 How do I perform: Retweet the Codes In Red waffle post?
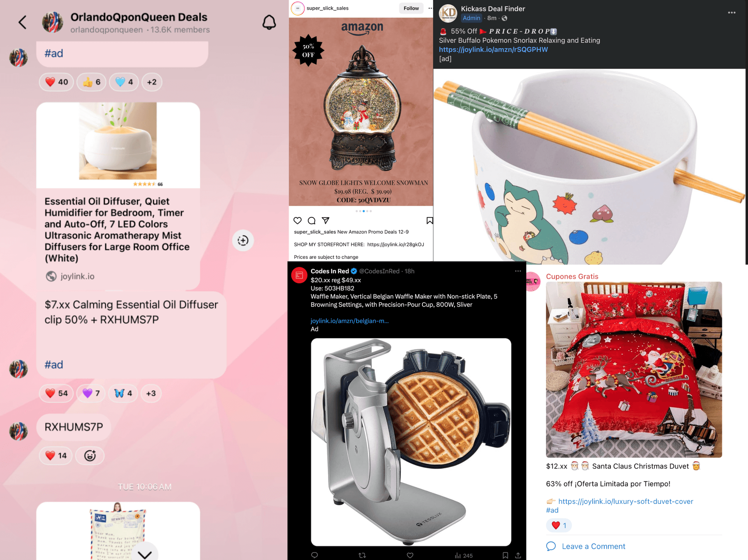coord(362,555)
